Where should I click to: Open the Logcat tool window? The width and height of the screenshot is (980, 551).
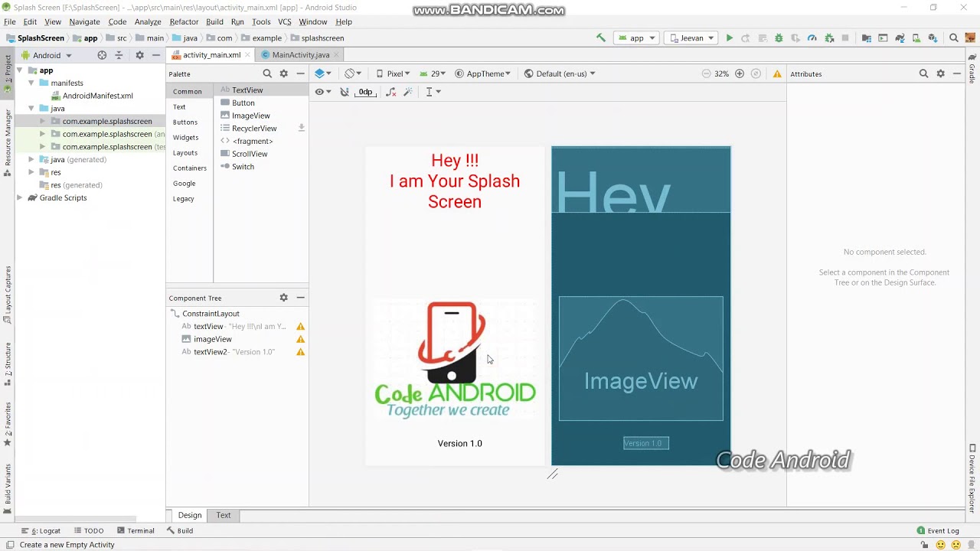tap(41, 530)
